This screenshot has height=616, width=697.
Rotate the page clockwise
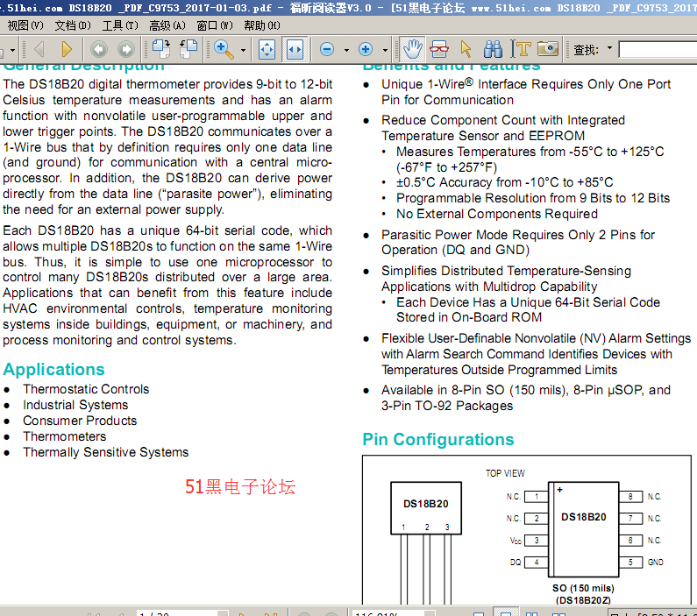161,49
